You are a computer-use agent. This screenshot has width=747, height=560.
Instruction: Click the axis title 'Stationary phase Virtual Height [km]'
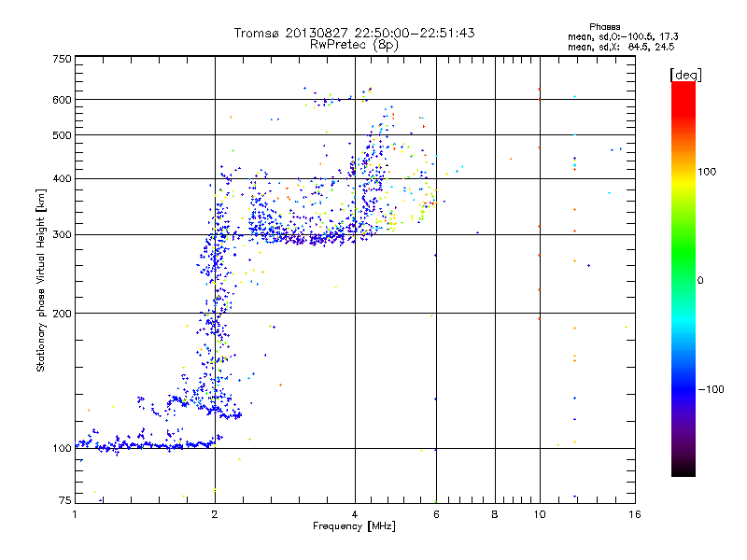pyautogui.click(x=41, y=281)
